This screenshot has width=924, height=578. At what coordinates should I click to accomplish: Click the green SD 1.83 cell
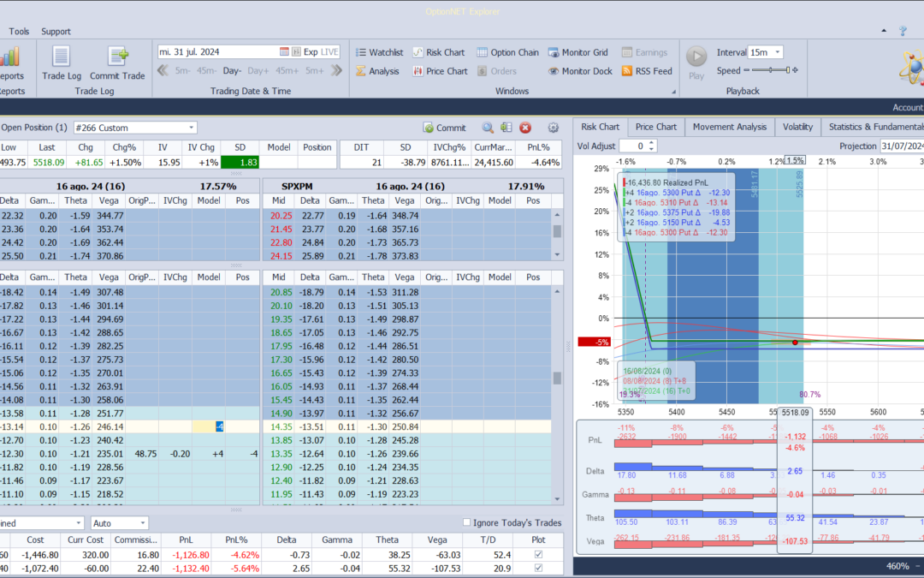pyautogui.click(x=240, y=162)
